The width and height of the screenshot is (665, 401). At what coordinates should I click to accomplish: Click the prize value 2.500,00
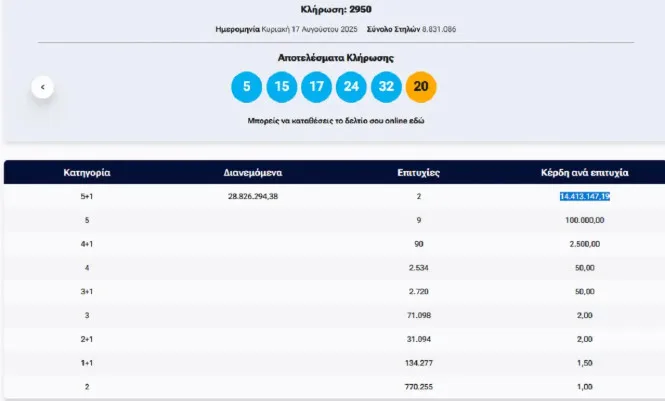[584, 244]
